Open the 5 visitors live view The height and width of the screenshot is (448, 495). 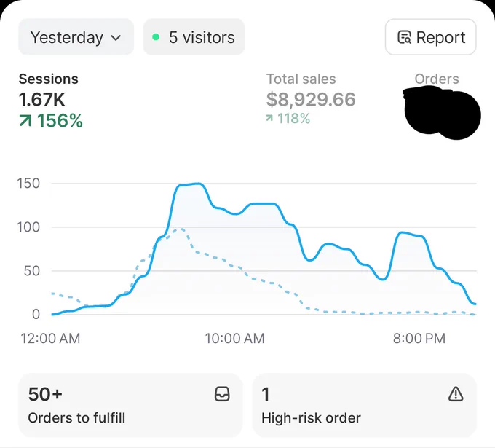point(194,37)
